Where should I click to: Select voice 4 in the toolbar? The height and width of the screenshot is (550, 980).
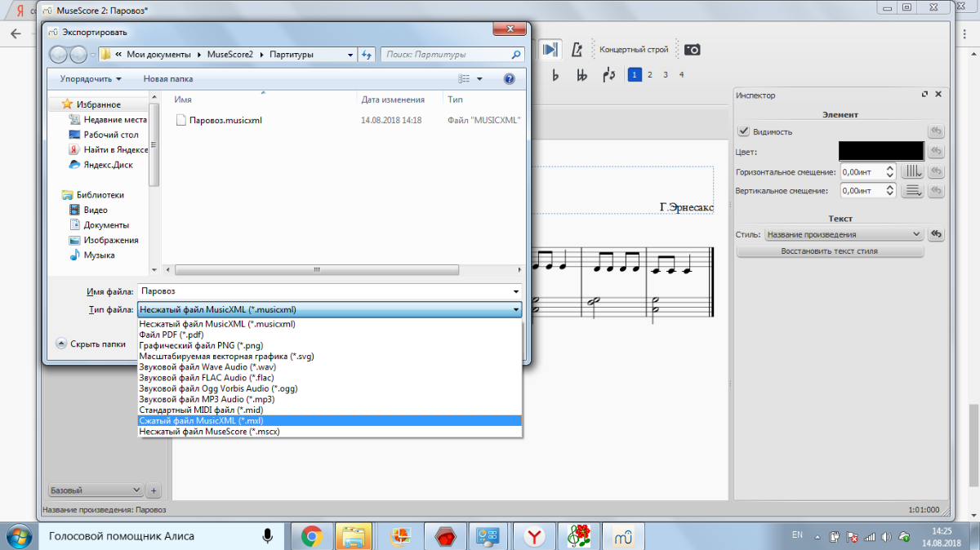pyautogui.click(x=681, y=75)
